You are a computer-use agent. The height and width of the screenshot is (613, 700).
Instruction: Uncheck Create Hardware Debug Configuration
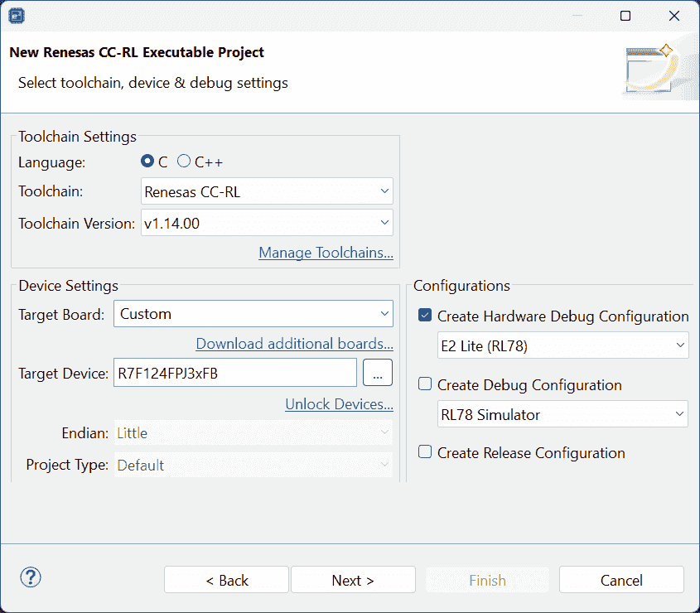(x=426, y=316)
